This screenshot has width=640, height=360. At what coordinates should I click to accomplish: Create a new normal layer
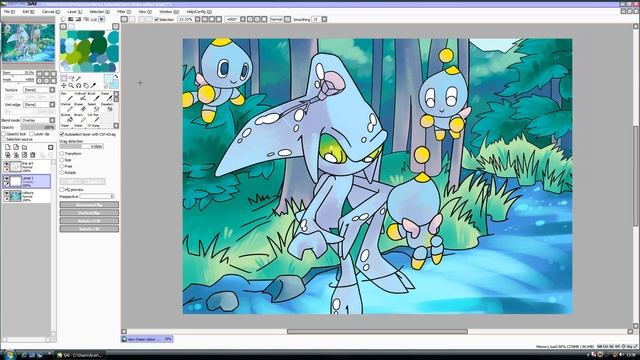click(x=7, y=147)
